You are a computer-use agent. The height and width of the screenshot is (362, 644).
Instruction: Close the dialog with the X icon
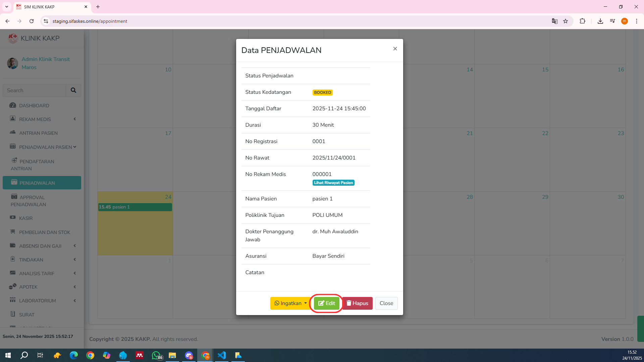pos(395,49)
